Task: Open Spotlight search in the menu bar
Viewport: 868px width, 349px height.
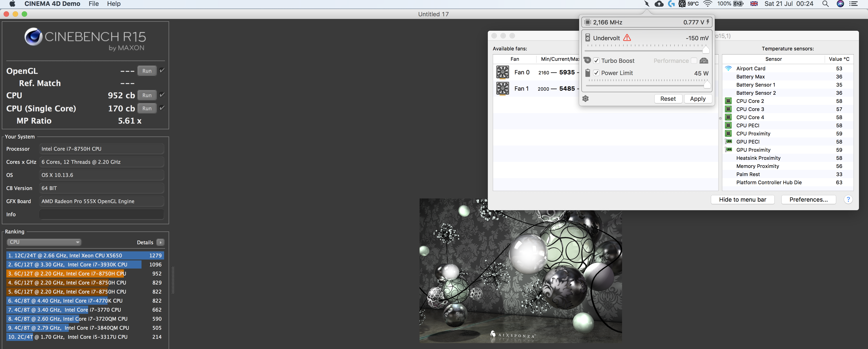Action: click(825, 4)
